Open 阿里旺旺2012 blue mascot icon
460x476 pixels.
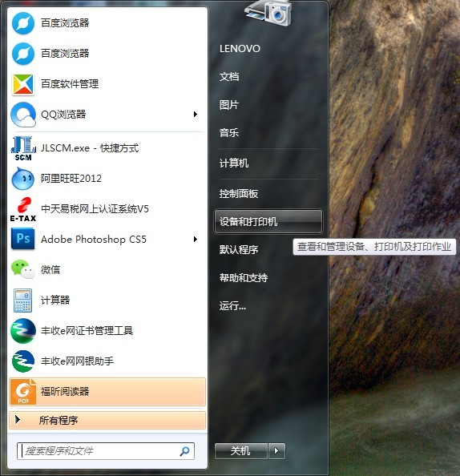(x=22, y=179)
